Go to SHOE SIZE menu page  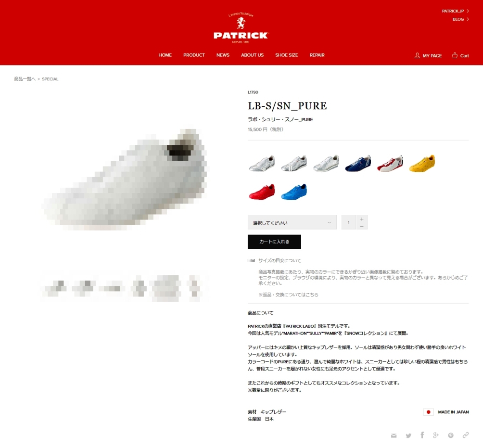click(x=286, y=55)
